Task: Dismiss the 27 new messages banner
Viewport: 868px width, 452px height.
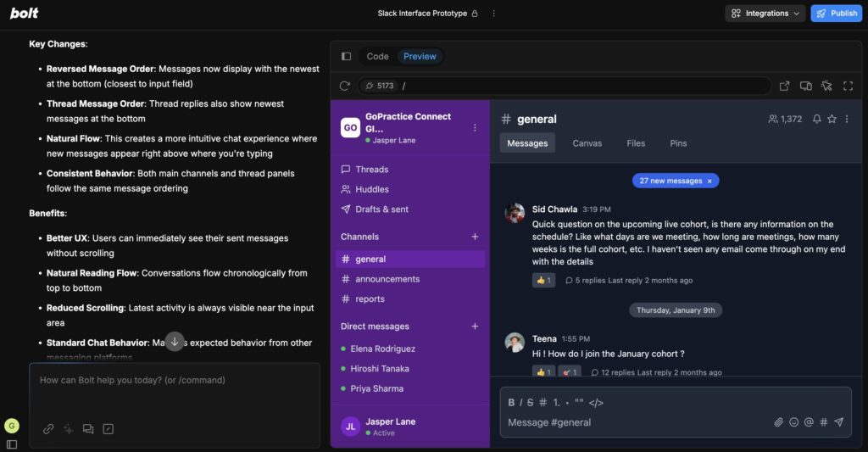Action: coord(709,181)
